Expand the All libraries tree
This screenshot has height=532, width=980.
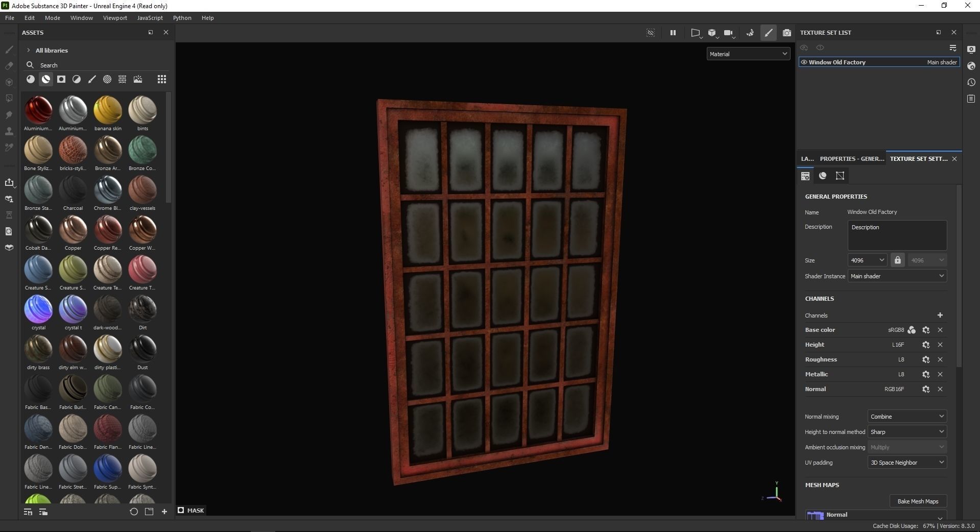click(29, 50)
